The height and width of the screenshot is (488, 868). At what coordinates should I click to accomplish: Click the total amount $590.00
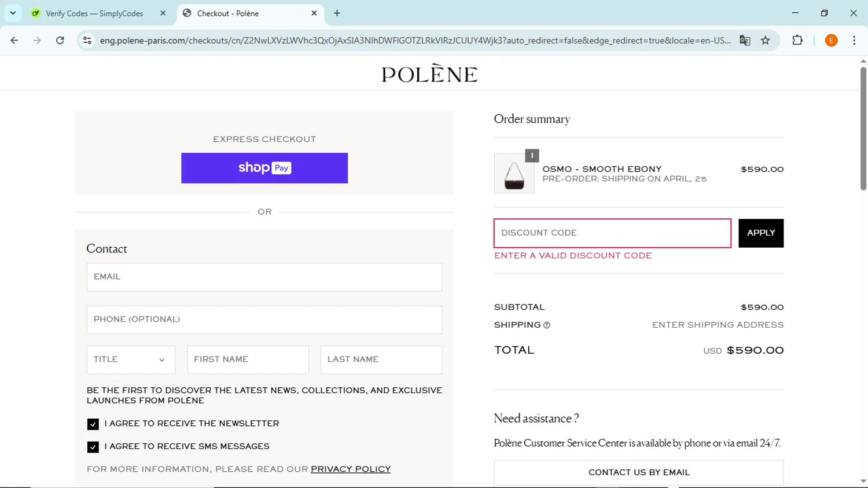coord(755,350)
